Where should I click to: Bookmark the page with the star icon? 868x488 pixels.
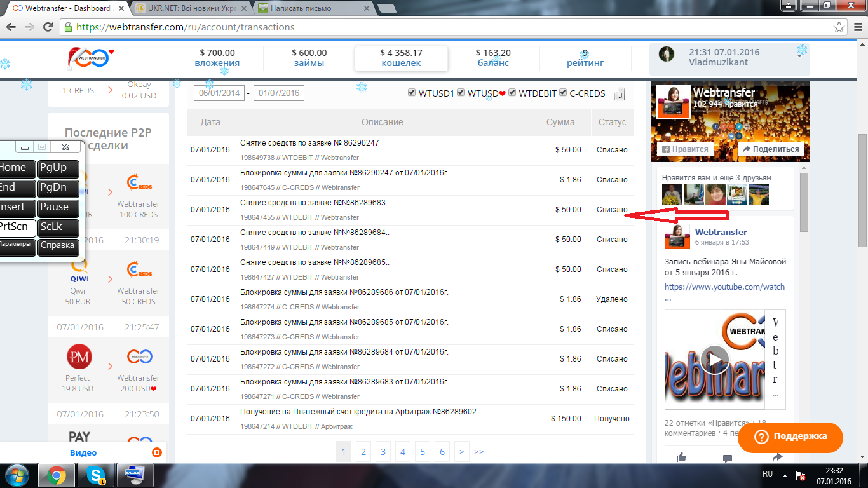[x=839, y=27]
